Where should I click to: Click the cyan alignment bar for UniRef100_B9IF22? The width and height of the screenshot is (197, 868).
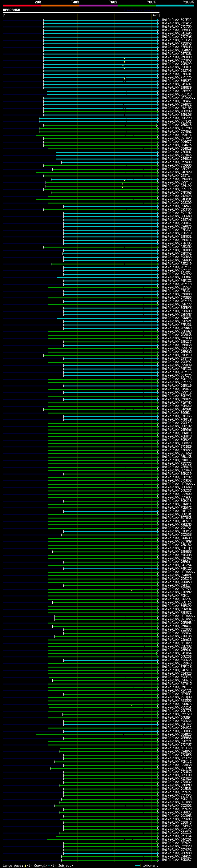coord(101,20)
